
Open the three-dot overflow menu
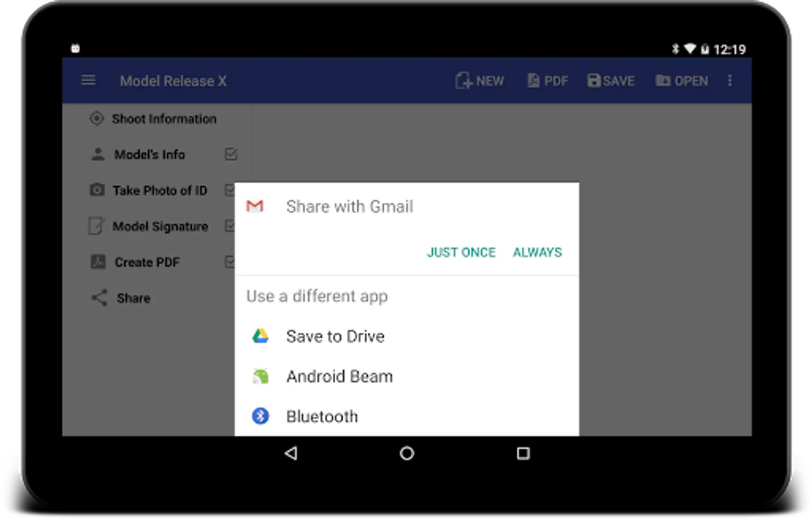coord(730,81)
